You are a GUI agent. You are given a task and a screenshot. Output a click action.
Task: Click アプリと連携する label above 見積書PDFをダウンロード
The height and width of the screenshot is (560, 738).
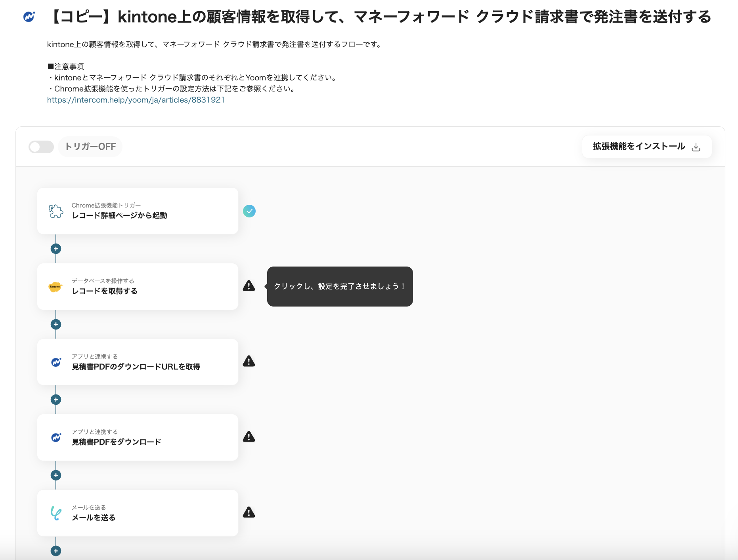click(95, 432)
